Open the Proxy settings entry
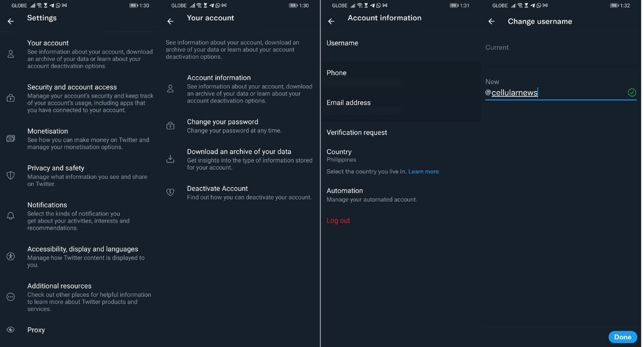 coord(36,330)
